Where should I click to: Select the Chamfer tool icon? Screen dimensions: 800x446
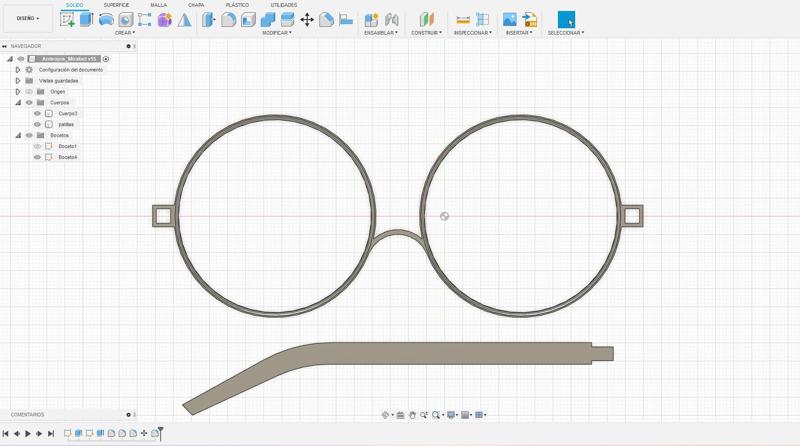327,20
